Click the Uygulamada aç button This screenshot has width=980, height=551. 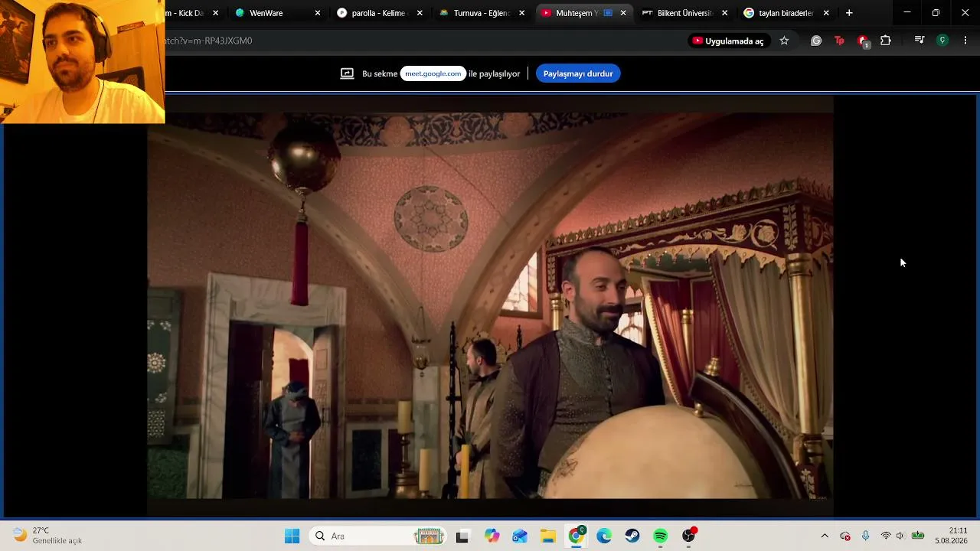[727, 41]
